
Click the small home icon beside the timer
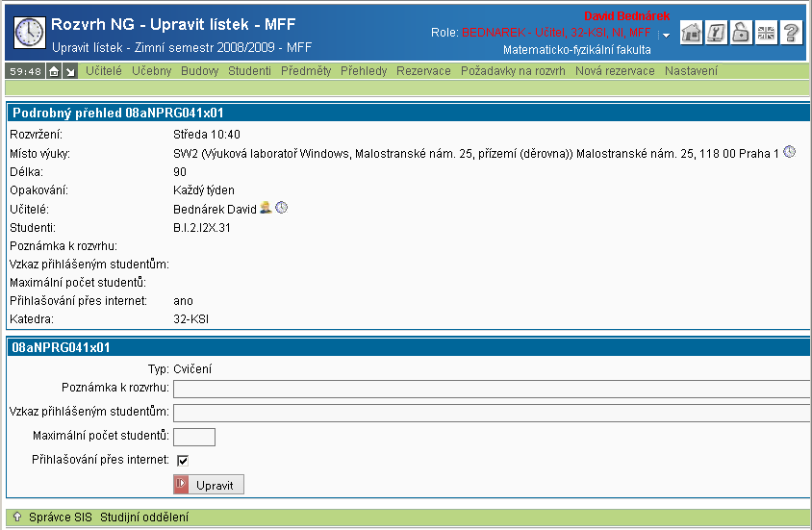[x=54, y=71]
